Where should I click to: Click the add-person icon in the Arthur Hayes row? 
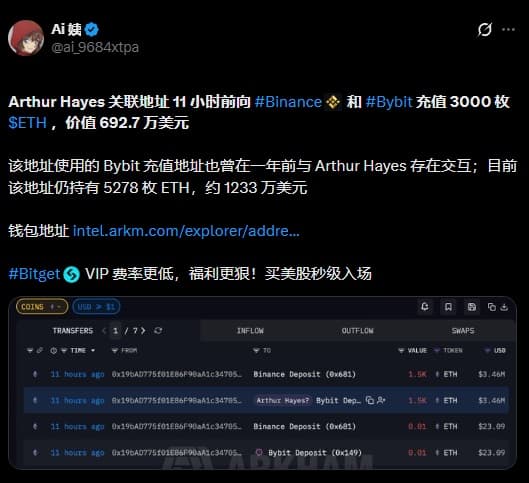pyautogui.click(x=381, y=400)
